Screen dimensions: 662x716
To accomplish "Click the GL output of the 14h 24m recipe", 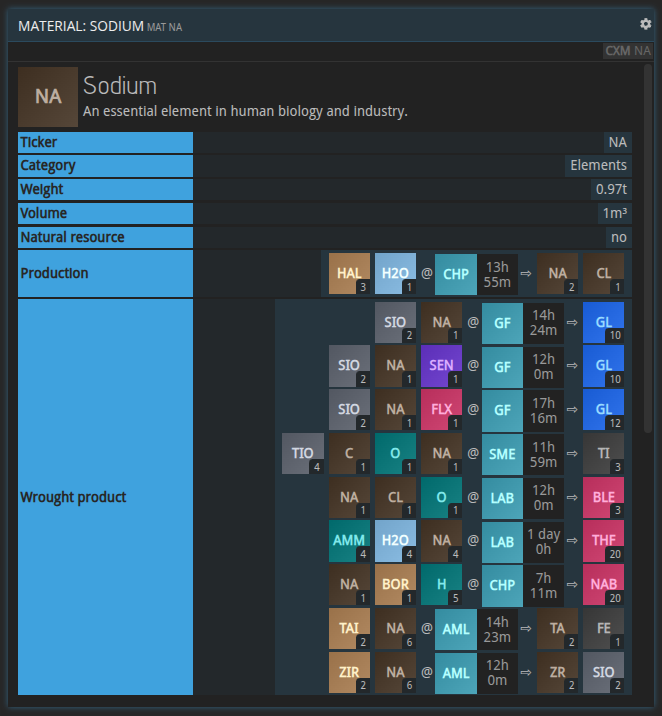I will 604,322.
